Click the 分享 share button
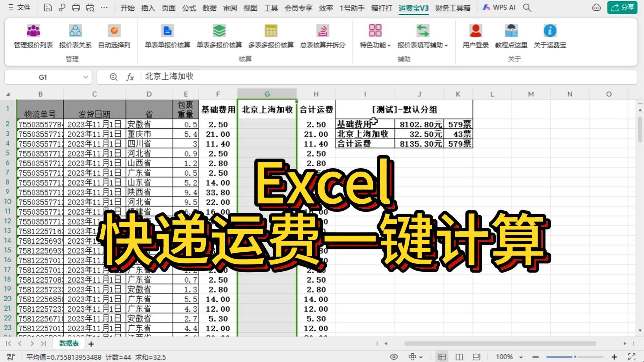The height and width of the screenshot is (362, 644). pyautogui.click(x=622, y=7)
